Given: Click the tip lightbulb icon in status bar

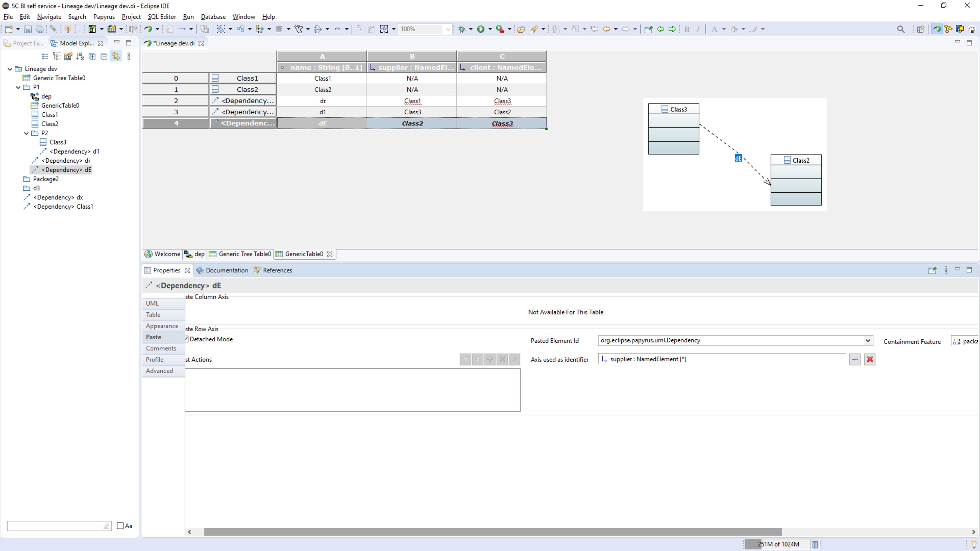Looking at the screenshot, I should point(974,544).
